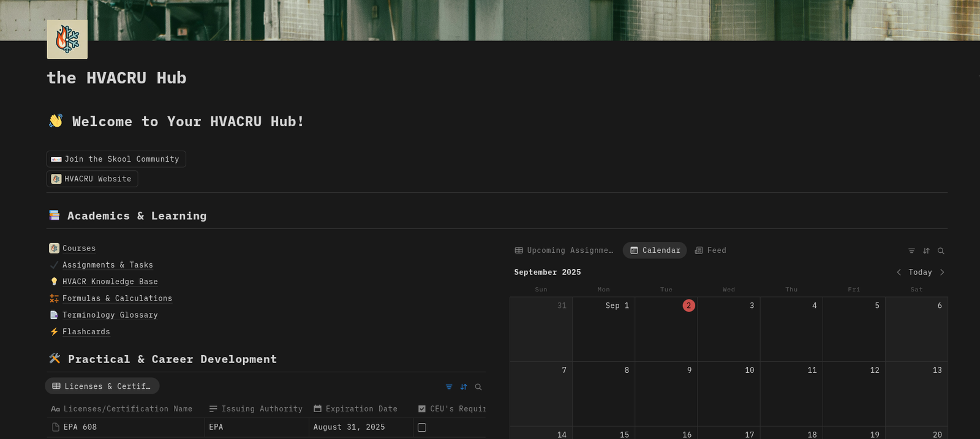Advance to next month in calendar
The height and width of the screenshot is (439, 980).
tap(942, 272)
